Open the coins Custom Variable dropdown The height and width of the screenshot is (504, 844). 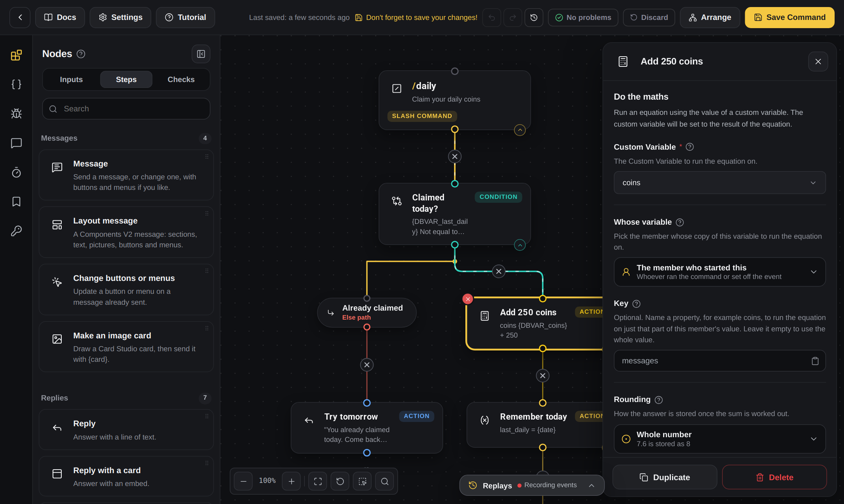point(719,183)
